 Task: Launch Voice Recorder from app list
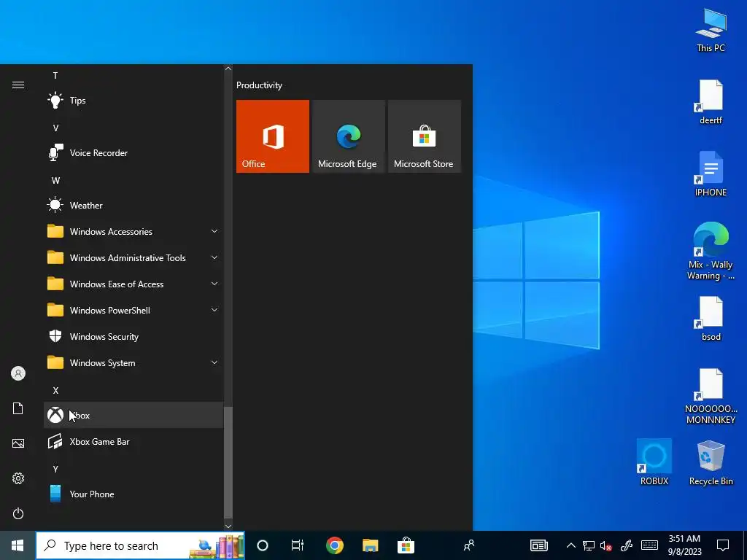point(133,153)
